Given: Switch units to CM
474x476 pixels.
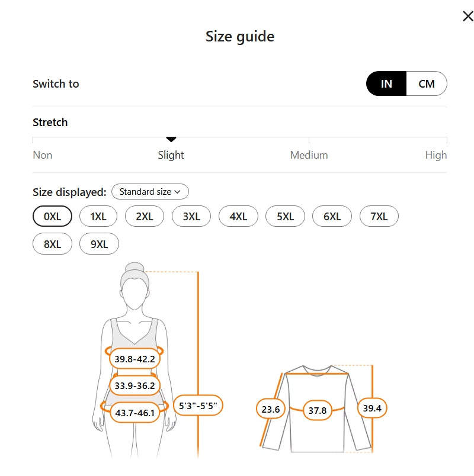Looking at the screenshot, I should (x=427, y=83).
